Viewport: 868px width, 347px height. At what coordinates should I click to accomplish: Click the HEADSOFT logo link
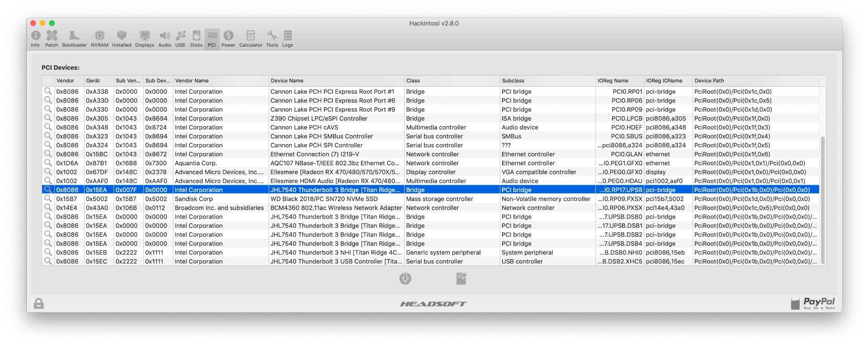click(x=433, y=304)
